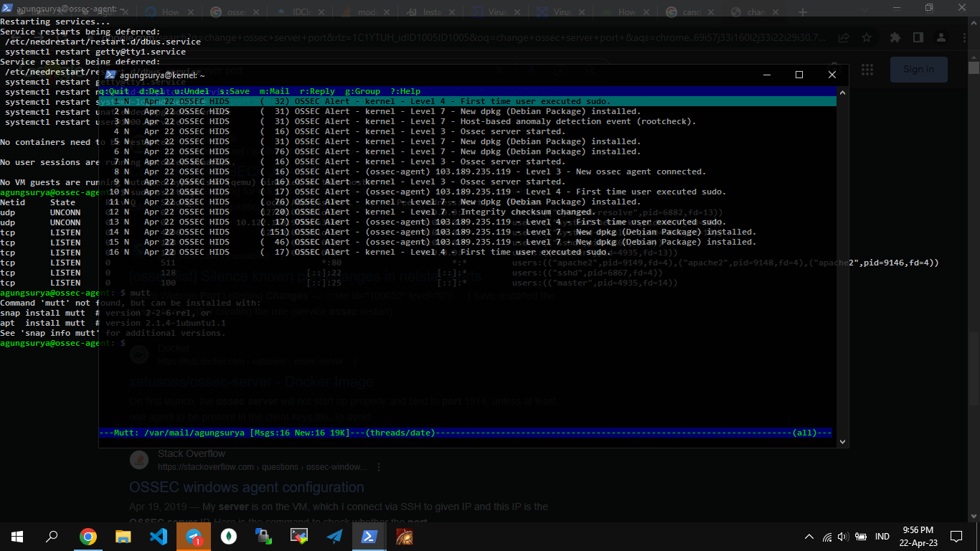Open the IND input language selector

point(882,537)
